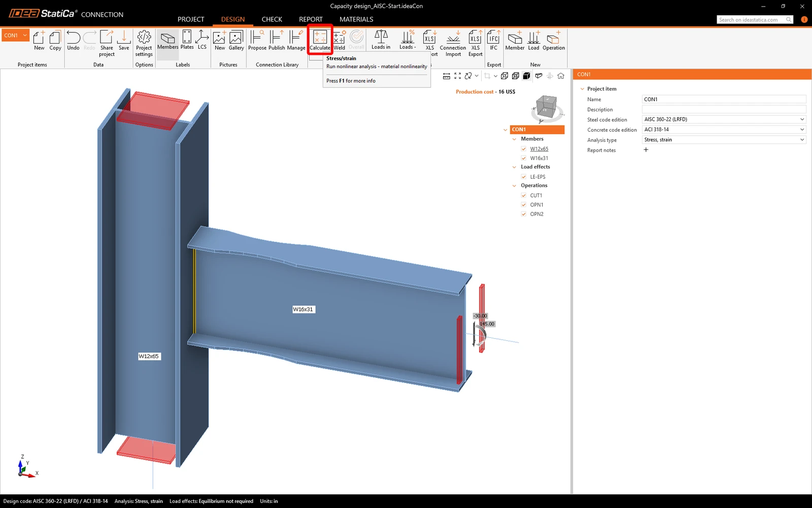Screen dimensions: 812x508
Task: Add a new Operation
Action: [x=554, y=40]
